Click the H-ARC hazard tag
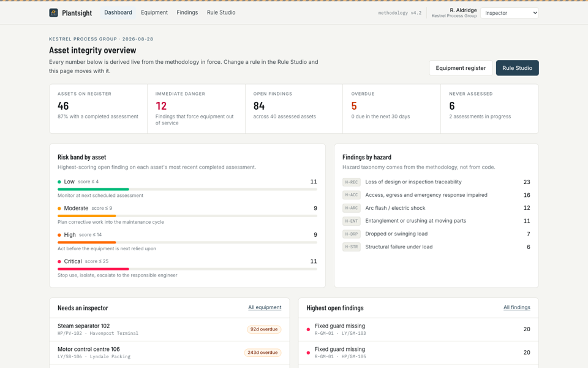This screenshot has width=588, height=368. coord(352,208)
